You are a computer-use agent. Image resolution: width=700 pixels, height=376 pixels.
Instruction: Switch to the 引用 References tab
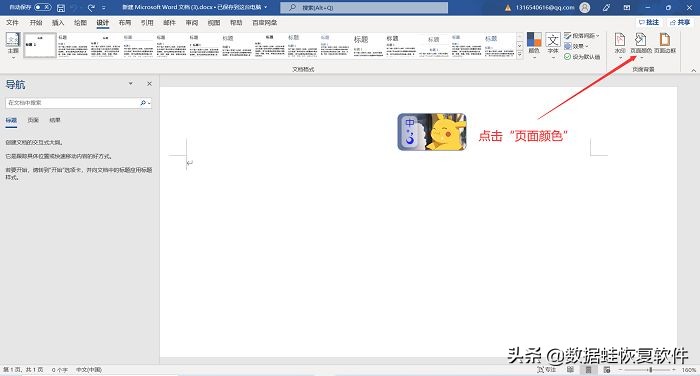147,22
